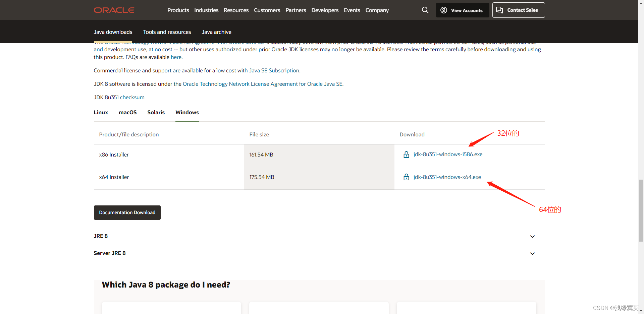Select the Tools and resources tab
Image resolution: width=644 pixels, height=314 pixels.
tap(167, 32)
